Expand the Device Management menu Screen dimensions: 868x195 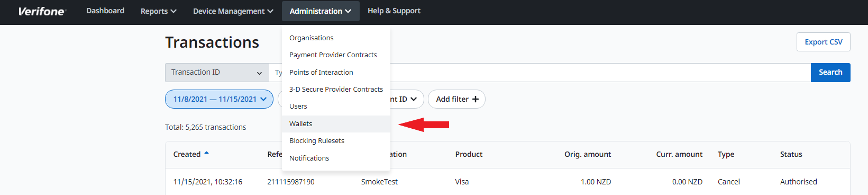(x=233, y=11)
